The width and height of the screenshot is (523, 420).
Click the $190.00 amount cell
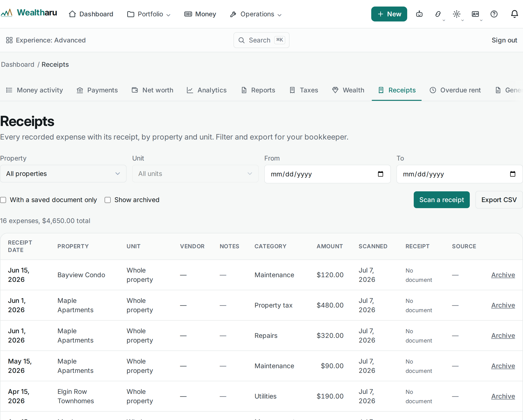point(330,396)
